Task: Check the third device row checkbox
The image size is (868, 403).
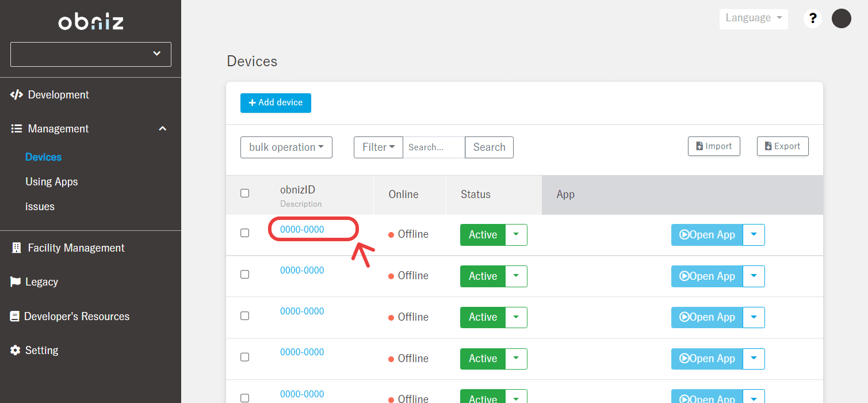Action: click(x=244, y=316)
